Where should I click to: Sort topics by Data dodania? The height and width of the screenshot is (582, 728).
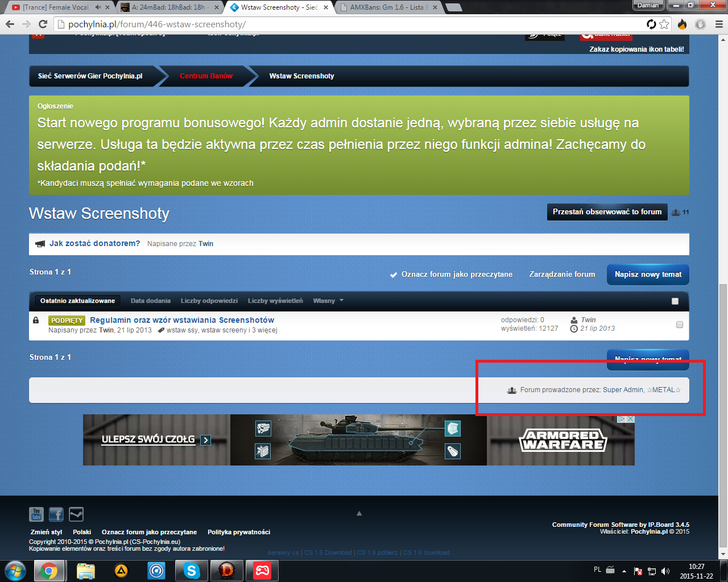pos(150,301)
